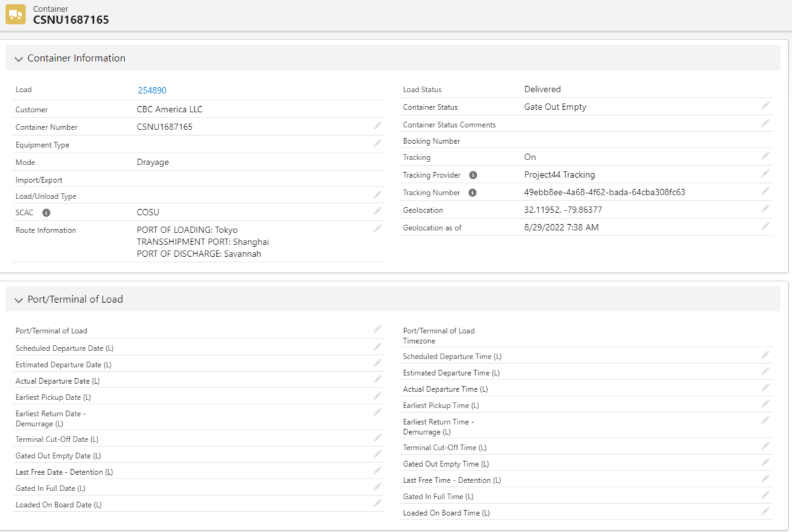
Task: Click the Port/Terminal of Load Timezone label
Action: pyautogui.click(x=439, y=336)
